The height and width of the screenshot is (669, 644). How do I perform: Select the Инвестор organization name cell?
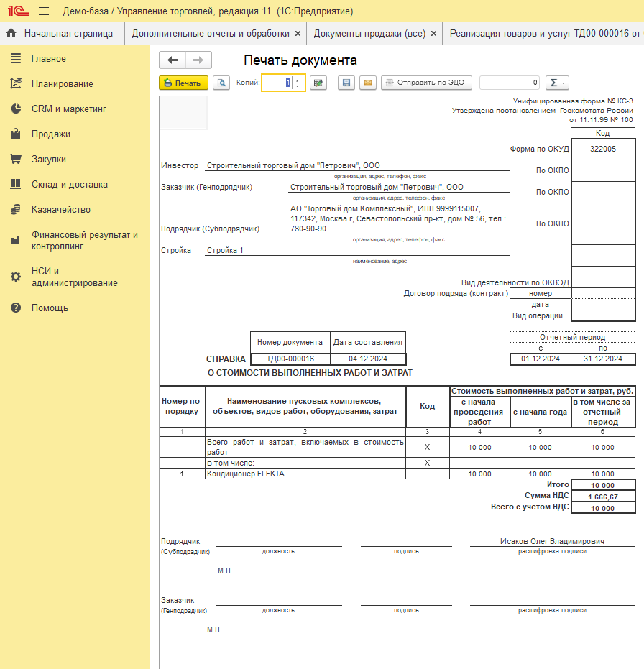click(358, 165)
